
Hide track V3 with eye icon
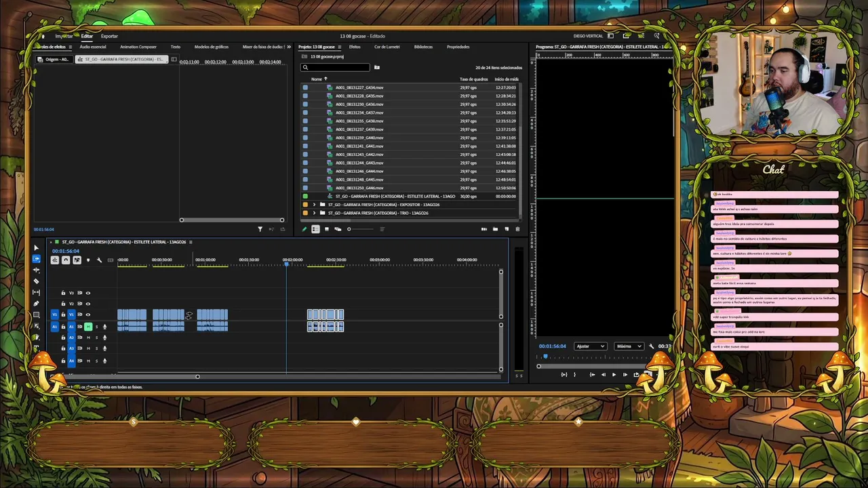[87, 293]
